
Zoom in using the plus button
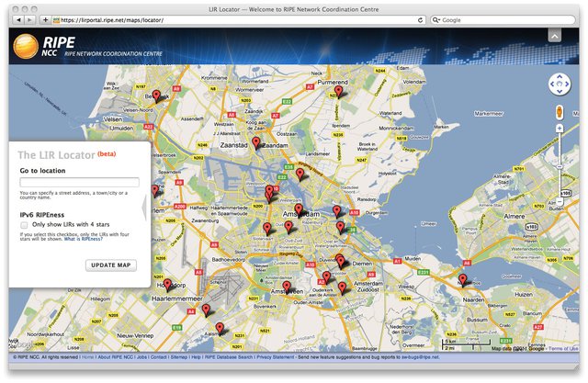click(560, 129)
